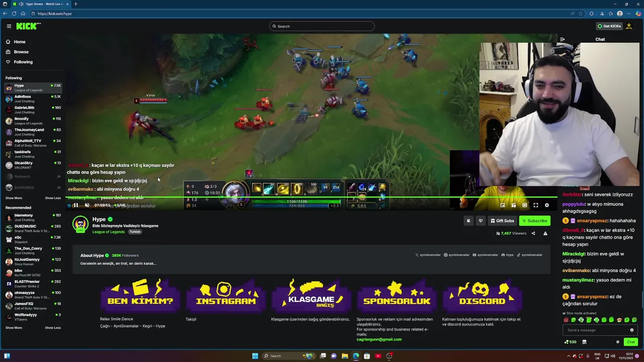Screen dimensions: 644x362
Task: Collapse the chat panel arrow icon
Action: [562, 39]
